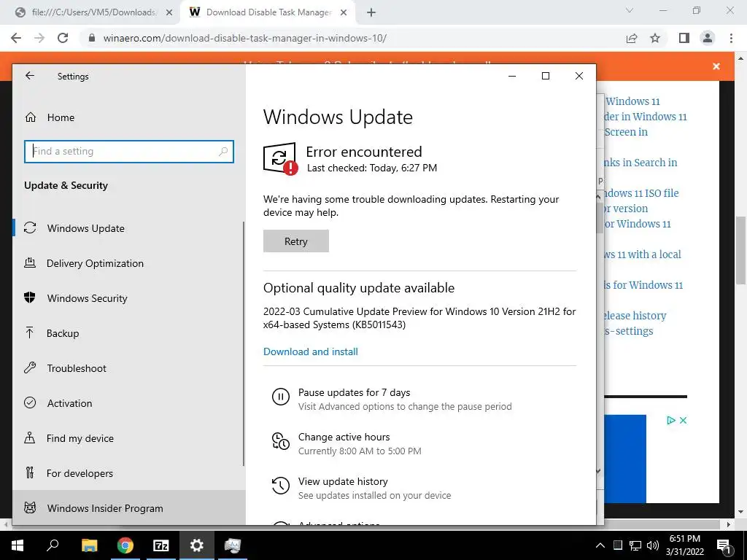Click 'lease history' winaero link
This screenshot has width=747, height=560.
click(x=635, y=315)
